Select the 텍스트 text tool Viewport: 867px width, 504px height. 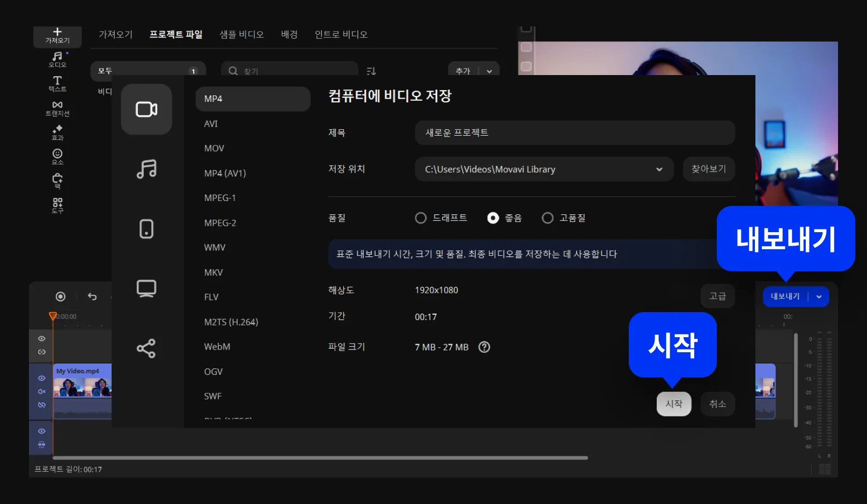pyautogui.click(x=57, y=84)
